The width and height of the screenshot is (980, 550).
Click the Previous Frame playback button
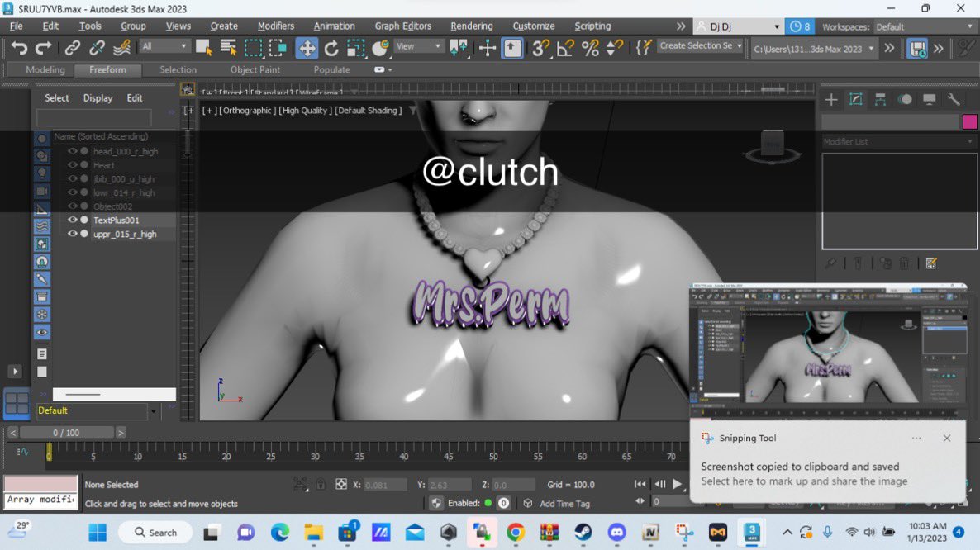(x=660, y=484)
